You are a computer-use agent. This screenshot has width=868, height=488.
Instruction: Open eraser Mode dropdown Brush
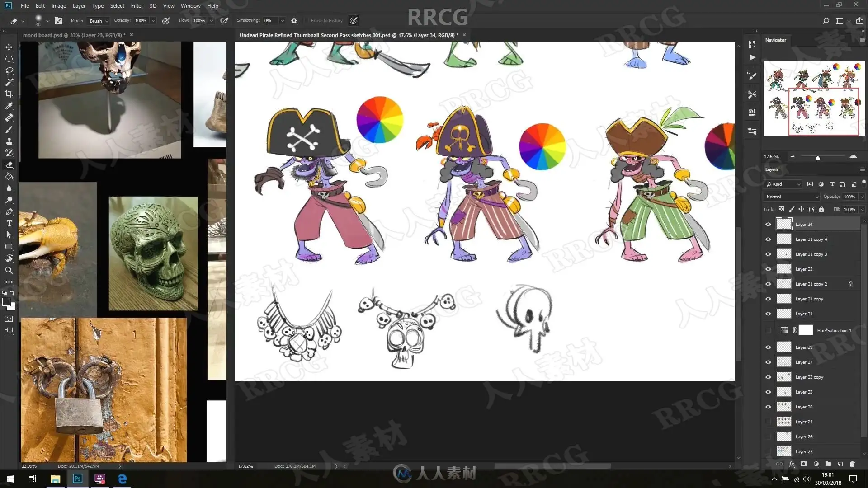pyautogui.click(x=99, y=21)
